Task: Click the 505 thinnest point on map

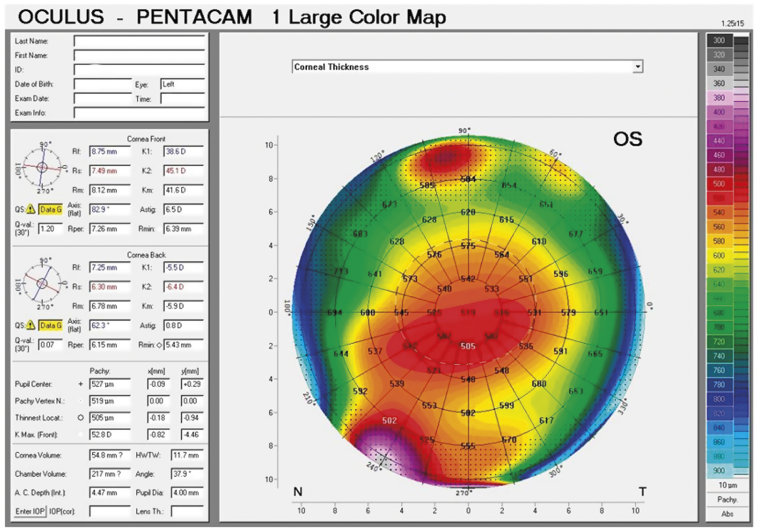Action: point(468,346)
